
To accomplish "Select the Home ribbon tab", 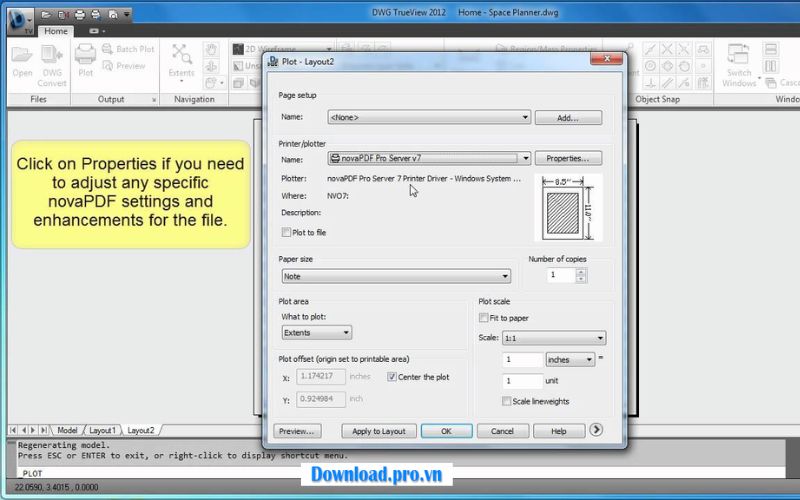I will [56, 31].
